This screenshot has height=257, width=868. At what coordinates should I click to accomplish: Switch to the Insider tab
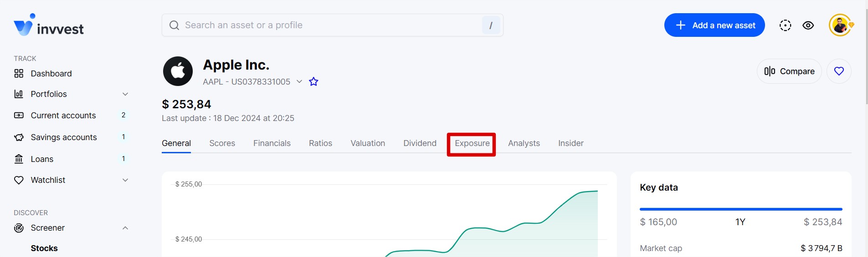pos(571,143)
